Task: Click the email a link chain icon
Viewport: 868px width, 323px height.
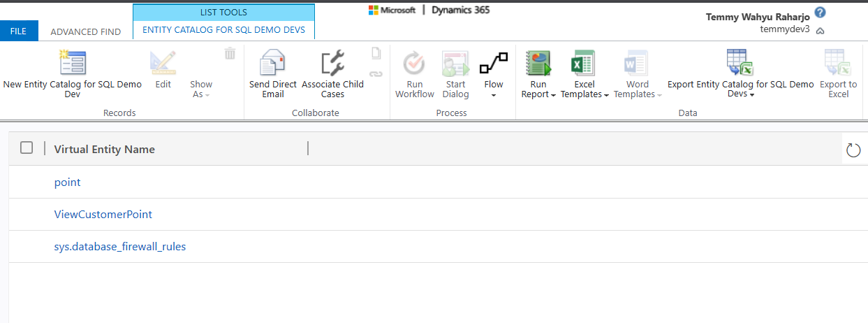Action: tap(376, 73)
